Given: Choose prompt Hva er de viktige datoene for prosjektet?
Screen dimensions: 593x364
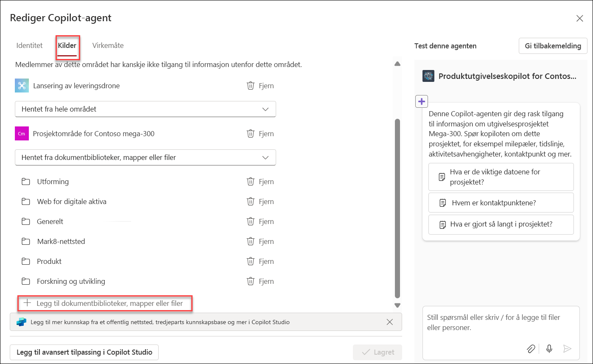Looking at the screenshot, I should [501, 177].
